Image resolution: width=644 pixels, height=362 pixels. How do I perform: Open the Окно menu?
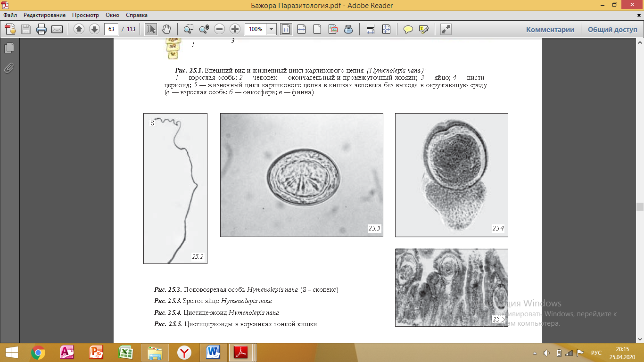click(x=113, y=15)
